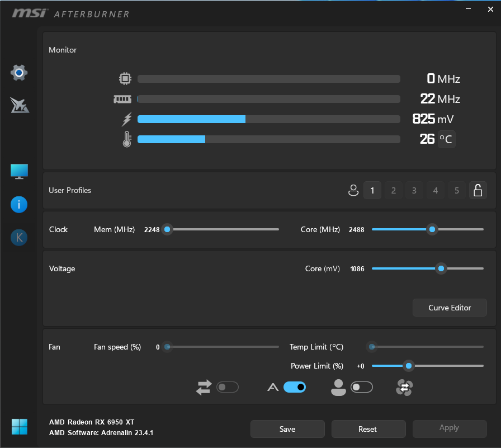The image size is (501, 448).
Task: Open the monitor display icon in sidebar
Action: click(19, 172)
